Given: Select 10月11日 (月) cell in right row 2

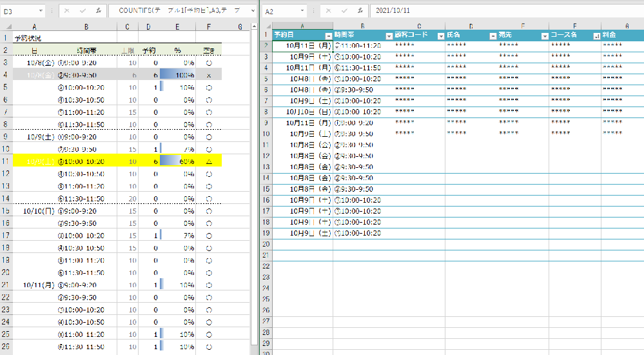Looking at the screenshot, I should (302, 46).
